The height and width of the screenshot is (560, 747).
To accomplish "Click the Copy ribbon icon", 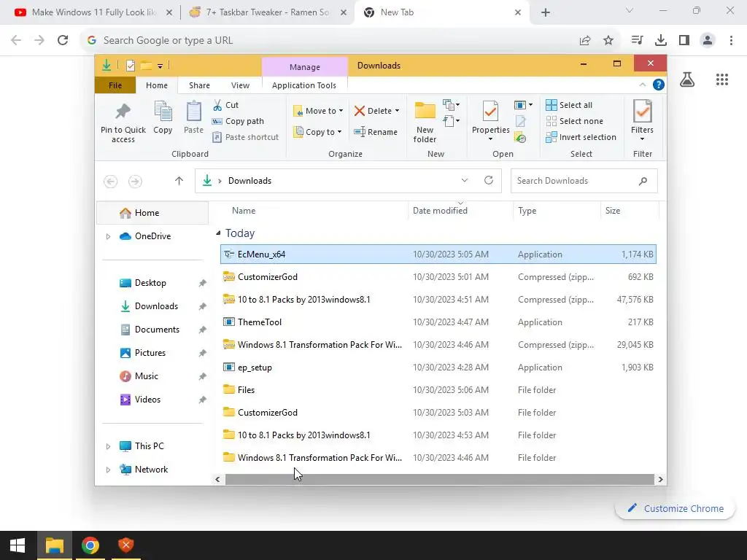I will pyautogui.click(x=163, y=112).
